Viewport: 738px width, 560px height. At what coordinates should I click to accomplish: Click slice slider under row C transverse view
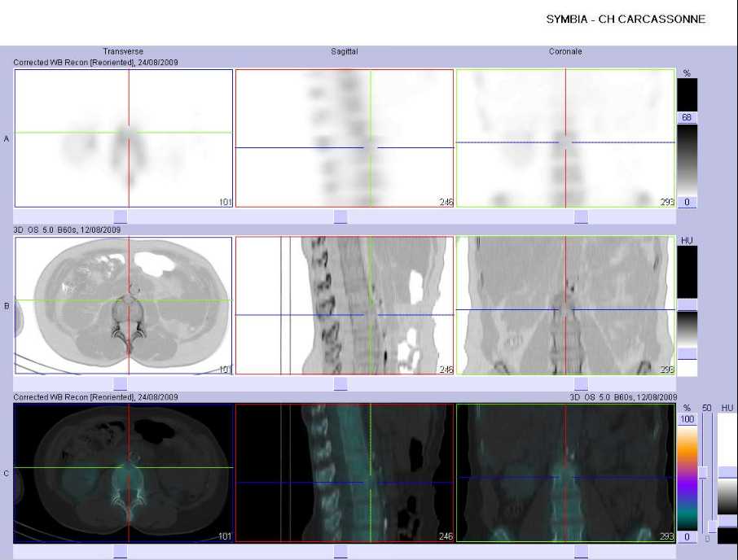tap(121, 552)
